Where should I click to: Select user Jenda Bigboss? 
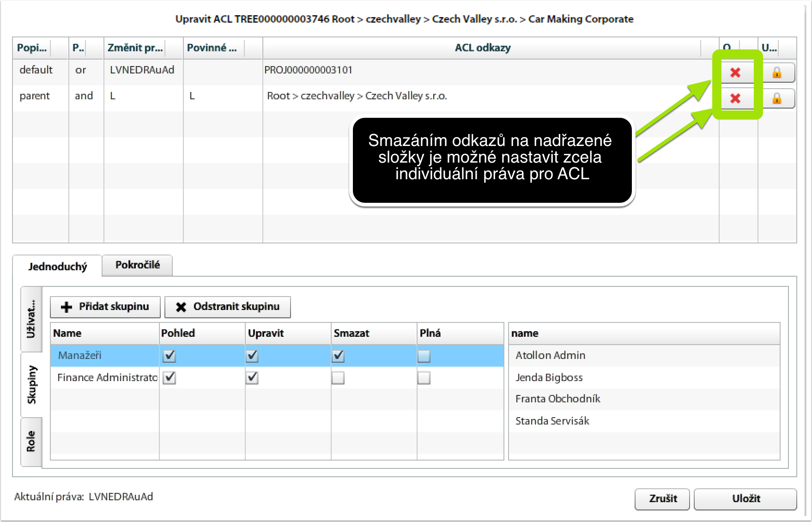point(644,378)
